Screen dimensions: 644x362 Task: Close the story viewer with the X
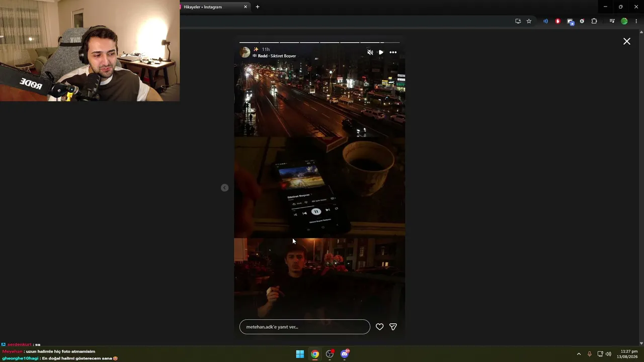point(627,41)
